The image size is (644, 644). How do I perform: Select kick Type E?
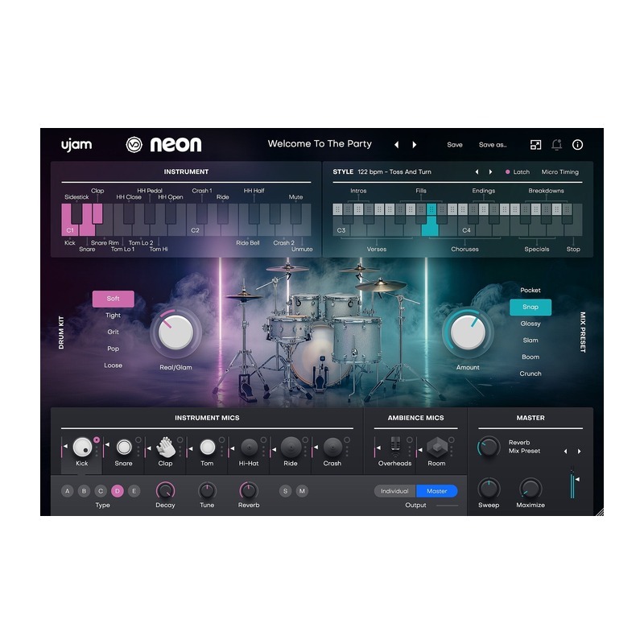(134, 491)
